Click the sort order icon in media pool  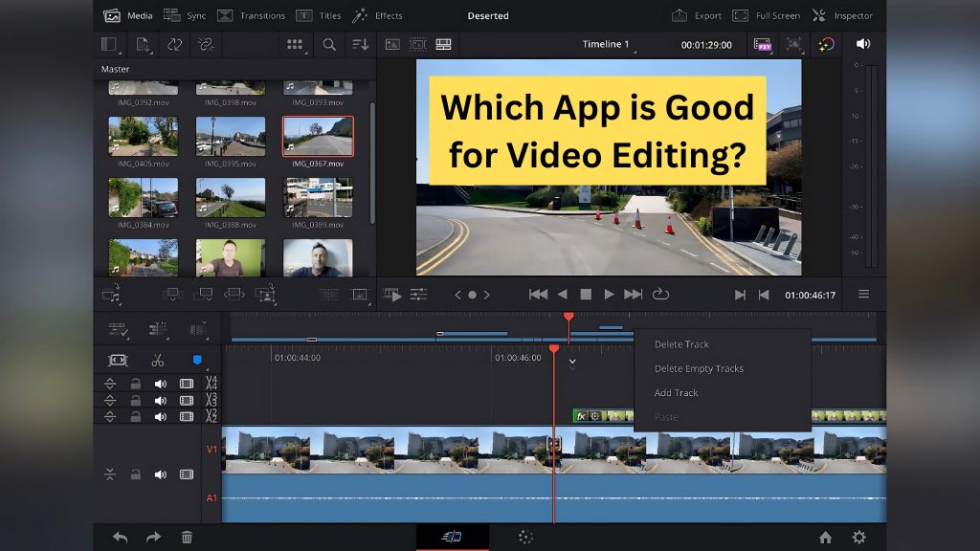(x=361, y=44)
